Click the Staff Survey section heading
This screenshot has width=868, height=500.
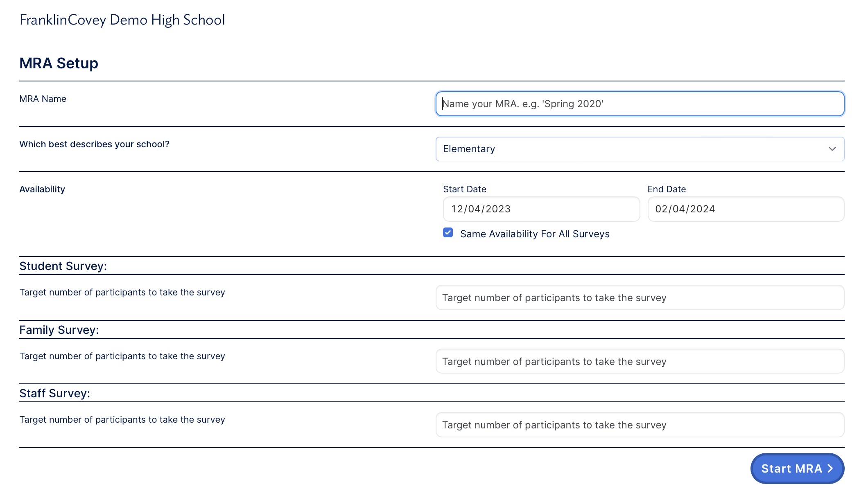coord(54,394)
